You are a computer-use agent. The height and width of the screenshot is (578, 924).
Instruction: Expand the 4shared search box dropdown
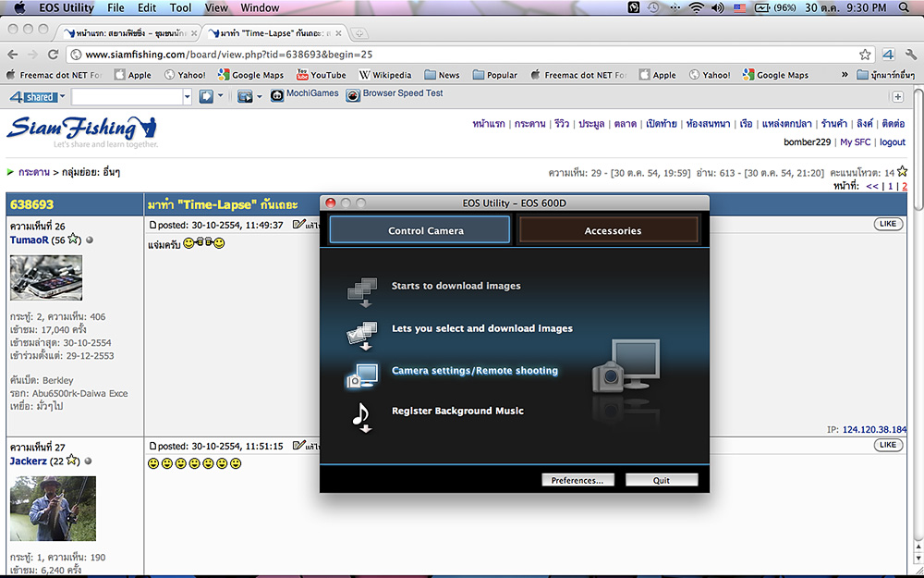pos(188,97)
